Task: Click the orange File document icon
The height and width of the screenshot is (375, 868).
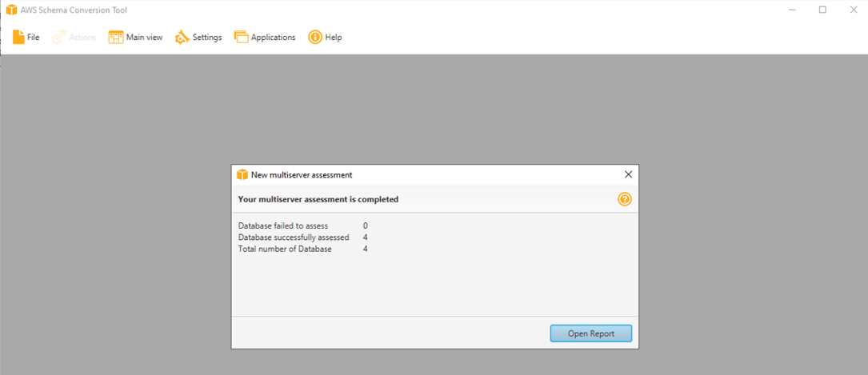Action: coord(18,37)
